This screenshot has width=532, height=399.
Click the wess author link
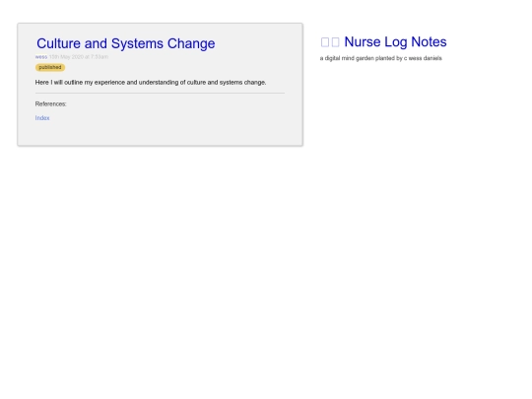point(41,57)
